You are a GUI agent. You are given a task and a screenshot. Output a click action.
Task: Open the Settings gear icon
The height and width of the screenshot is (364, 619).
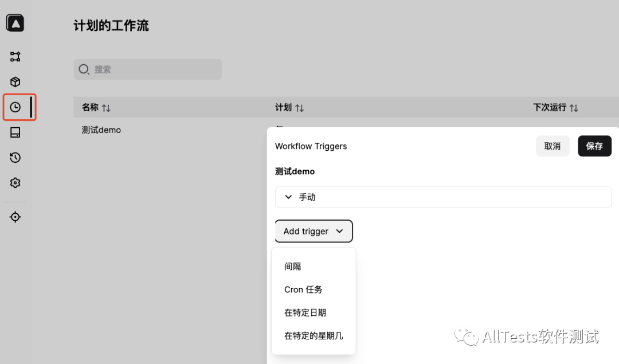click(15, 183)
